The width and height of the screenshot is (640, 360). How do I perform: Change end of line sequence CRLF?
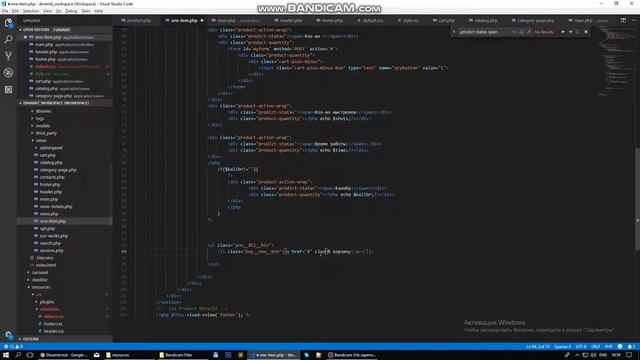tap(596, 347)
